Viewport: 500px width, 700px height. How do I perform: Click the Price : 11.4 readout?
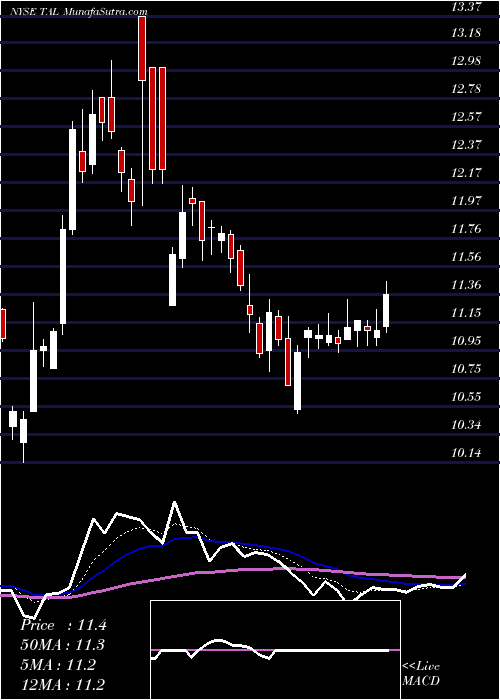pos(63,625)
